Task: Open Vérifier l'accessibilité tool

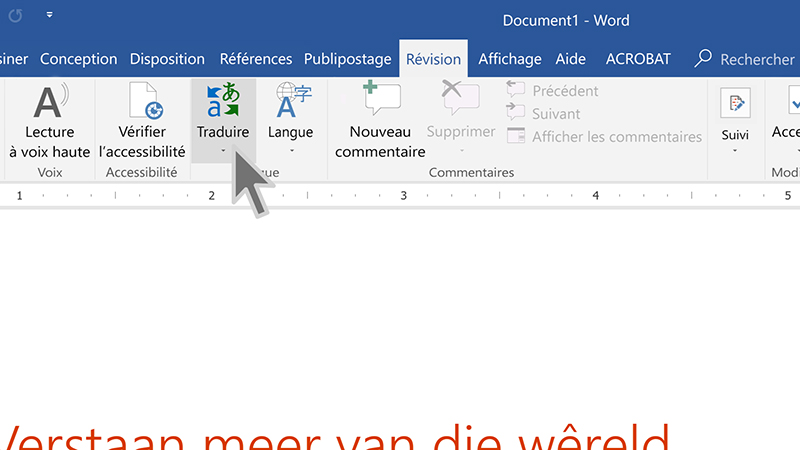Action: [x=142, y=121]
